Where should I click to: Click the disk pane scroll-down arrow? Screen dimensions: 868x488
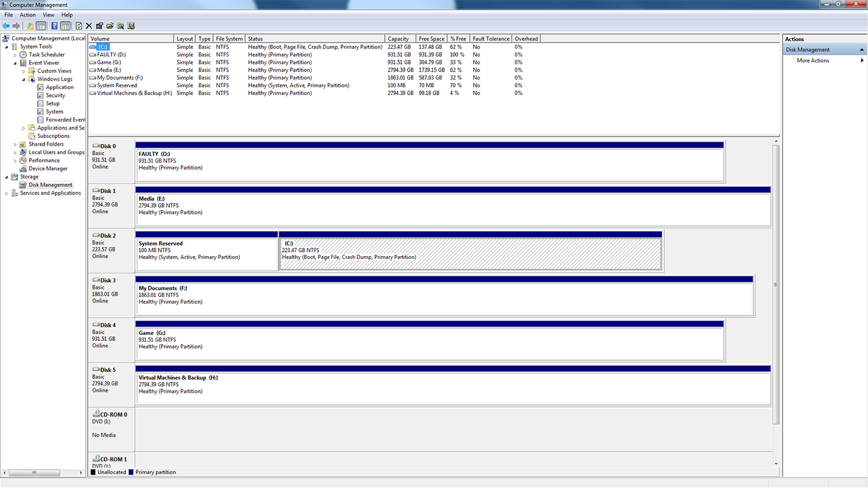776,464
